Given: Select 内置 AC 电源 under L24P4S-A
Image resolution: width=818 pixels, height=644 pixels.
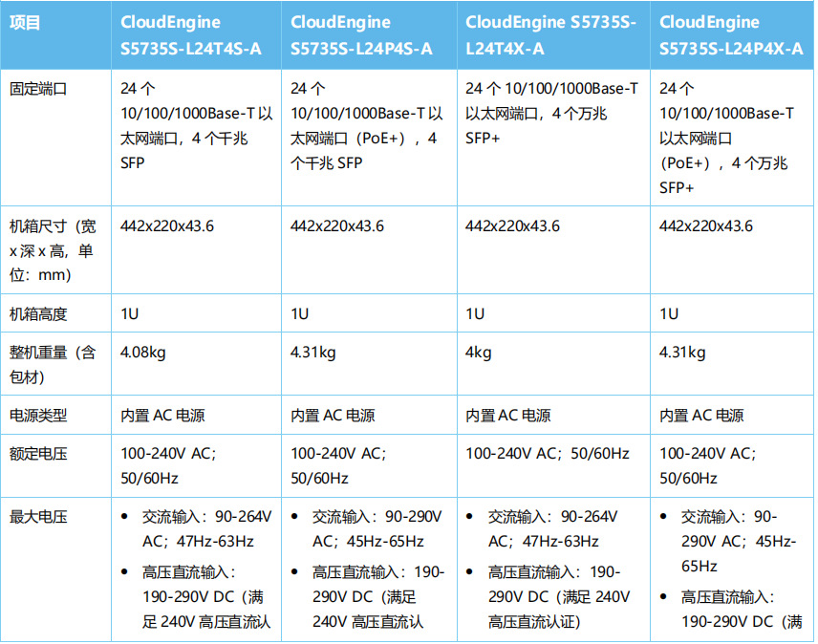Looking at the screenshot, I should coord(333,415).
